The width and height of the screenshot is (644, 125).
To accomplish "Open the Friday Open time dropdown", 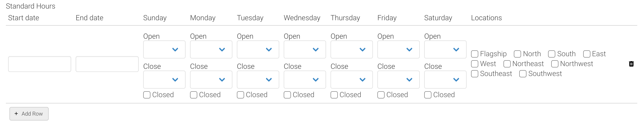I will tap(399, 49).
